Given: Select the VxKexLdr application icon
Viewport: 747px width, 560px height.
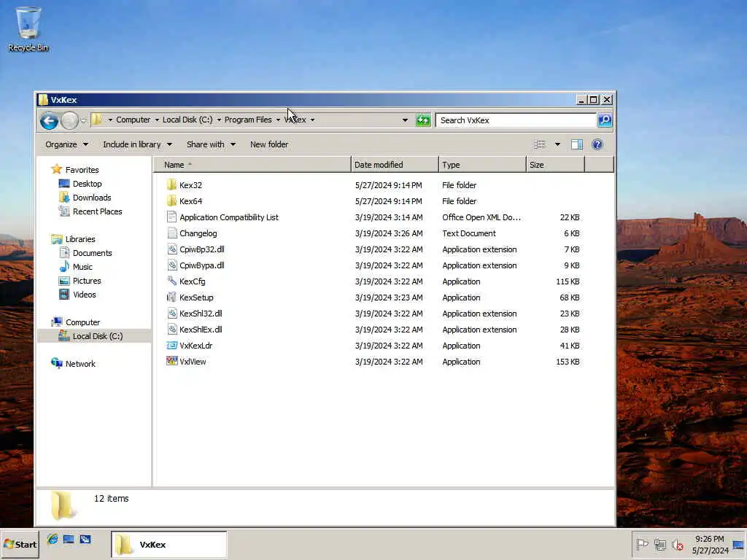Looking at the screenshot, I should pos(171,345).
